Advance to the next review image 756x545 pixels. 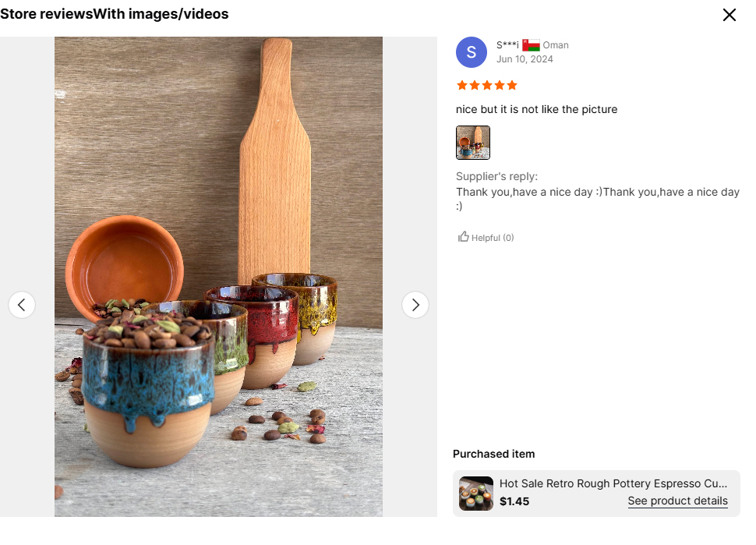click(415, 304)
